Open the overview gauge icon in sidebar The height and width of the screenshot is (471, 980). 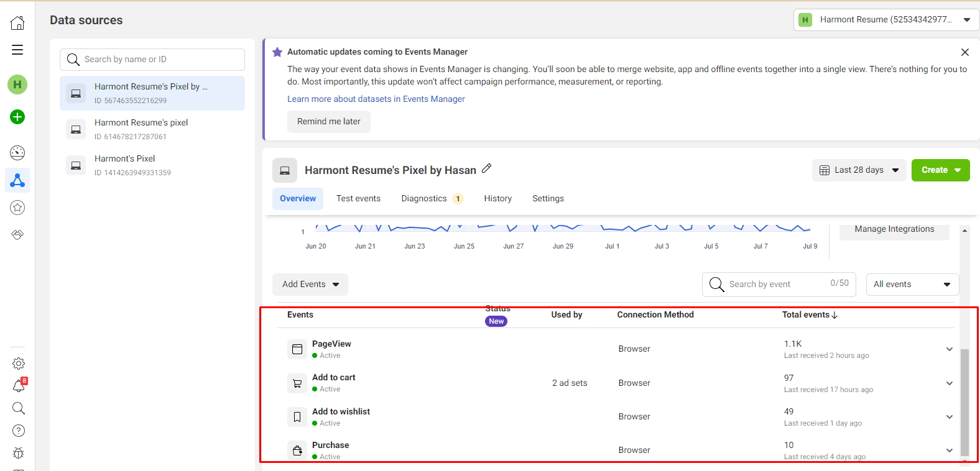17,152
